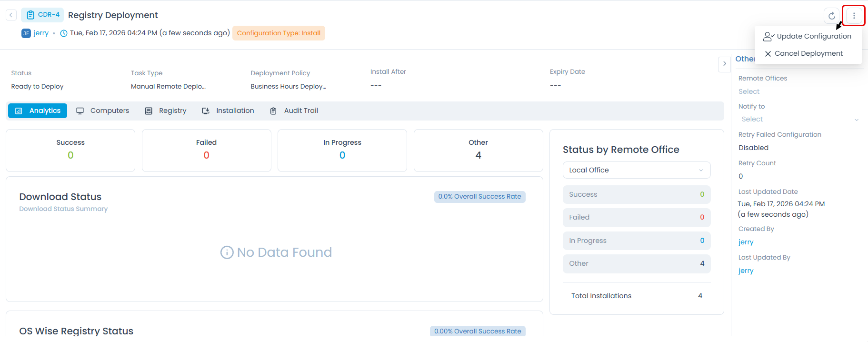The height and width of the screenshot is (342, 868).
Task: Click jerry link under Created By
Action: click(x=746, y=242)
